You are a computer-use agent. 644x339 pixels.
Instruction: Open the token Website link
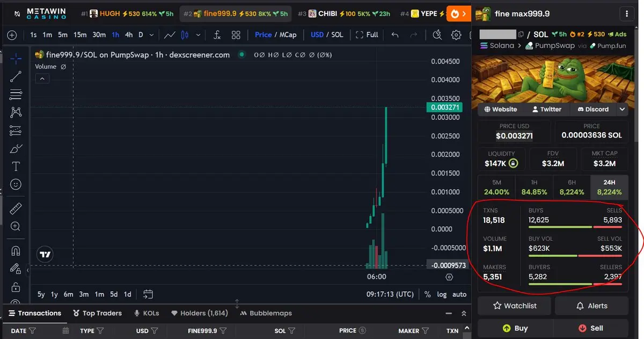(x=500, y=109)
